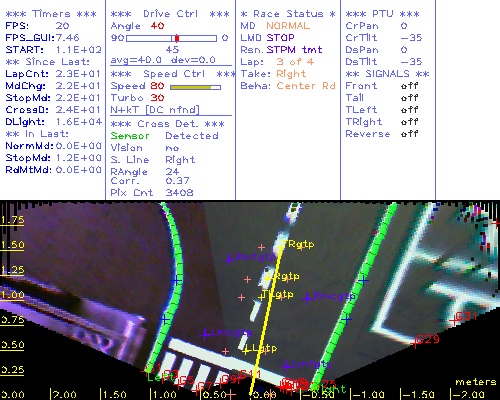The image size is (500, 400).
Task: Select the Drive Ctrl header
Action: 170,14
